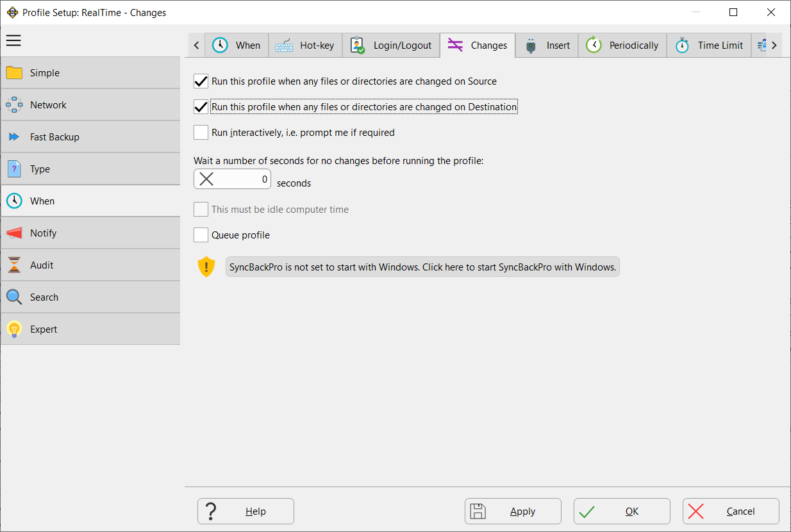
Task: Click the partially hidden last tab
Action: coord(760,46)
